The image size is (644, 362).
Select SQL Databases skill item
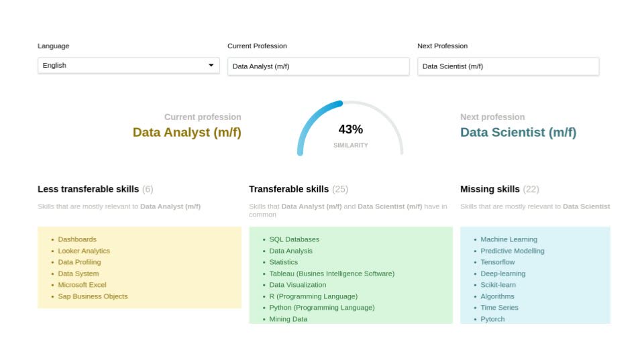pos(294,239)
